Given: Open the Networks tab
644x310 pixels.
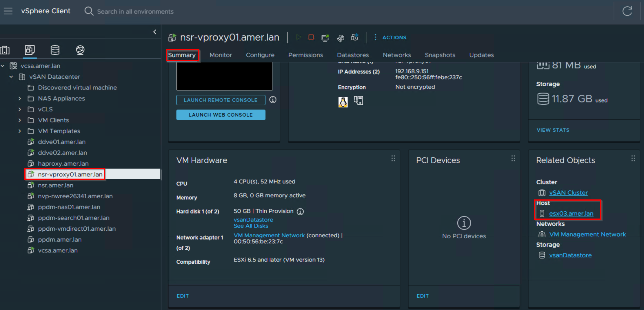Looking at the screenshot, I should (397, 55).
